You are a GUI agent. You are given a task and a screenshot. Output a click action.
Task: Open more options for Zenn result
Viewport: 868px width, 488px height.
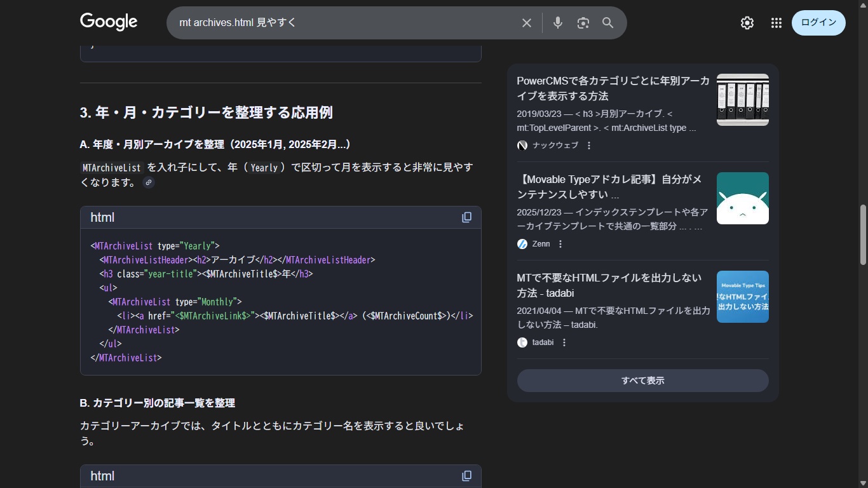point(560,244)
